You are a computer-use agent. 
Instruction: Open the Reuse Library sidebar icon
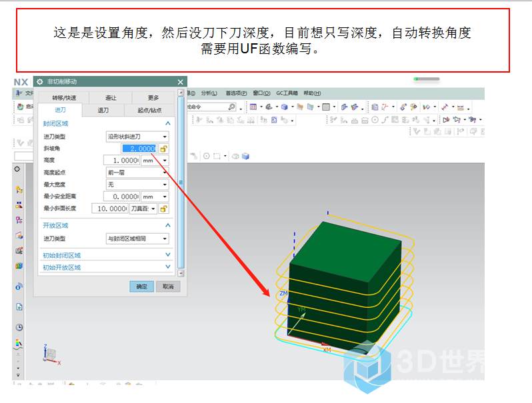click(19, 236)
